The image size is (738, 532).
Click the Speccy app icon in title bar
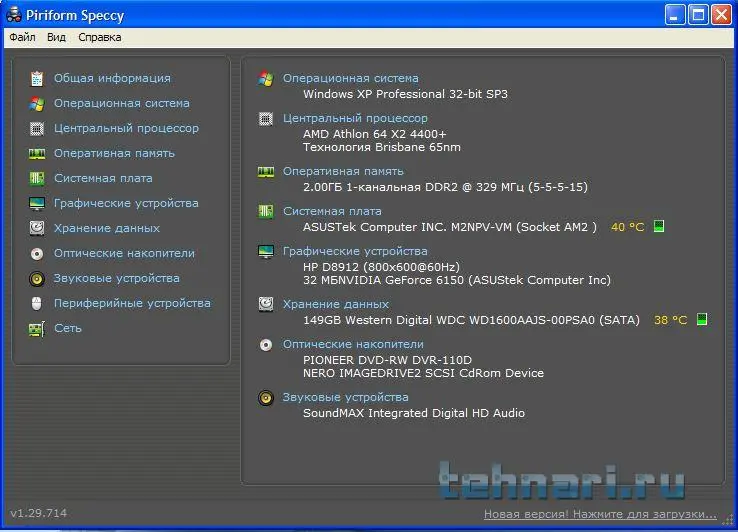pyautogui.click(x=14, y=15)
